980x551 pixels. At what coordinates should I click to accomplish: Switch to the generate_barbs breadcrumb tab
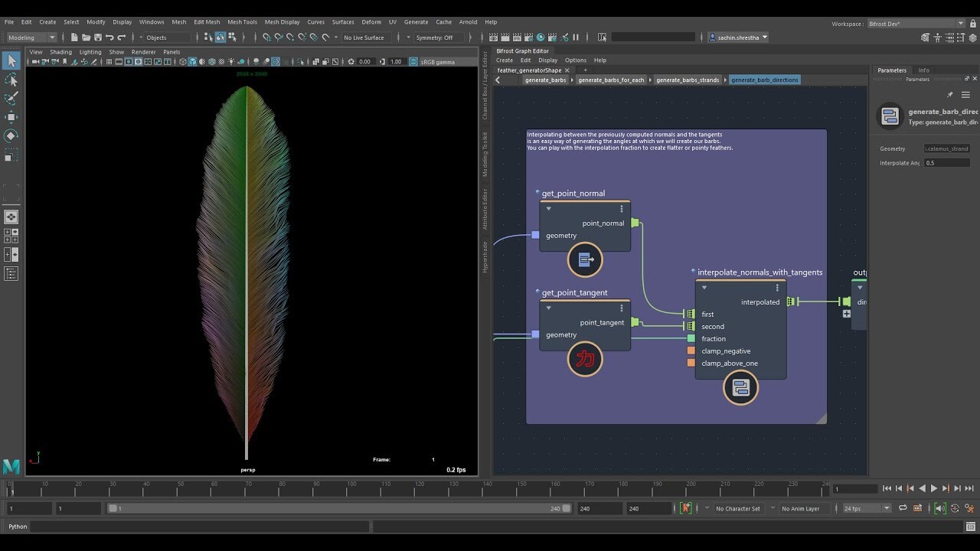(x=545, y=80)
